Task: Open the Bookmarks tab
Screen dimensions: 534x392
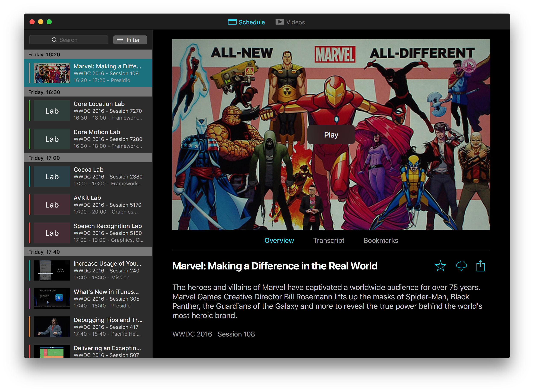Action: click(381, 240)
